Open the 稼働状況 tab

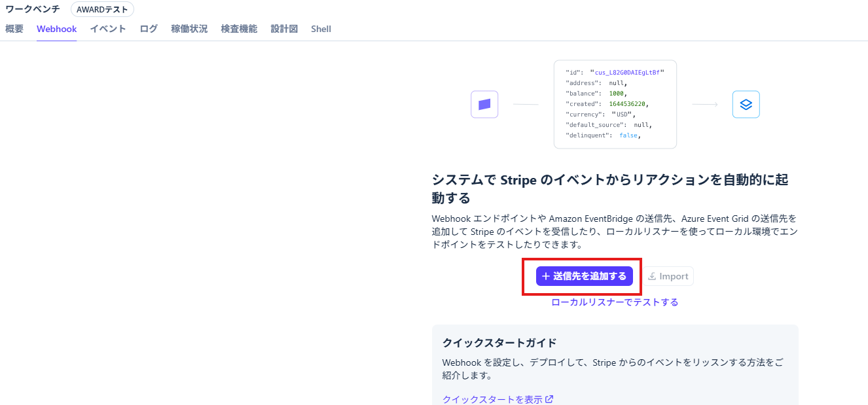pos(189,29)
